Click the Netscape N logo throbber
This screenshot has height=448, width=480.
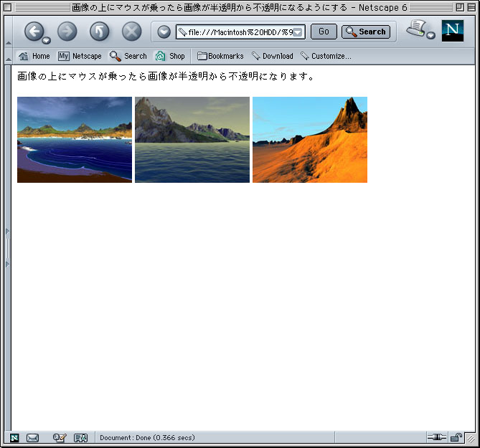click(x=453, y=31)
